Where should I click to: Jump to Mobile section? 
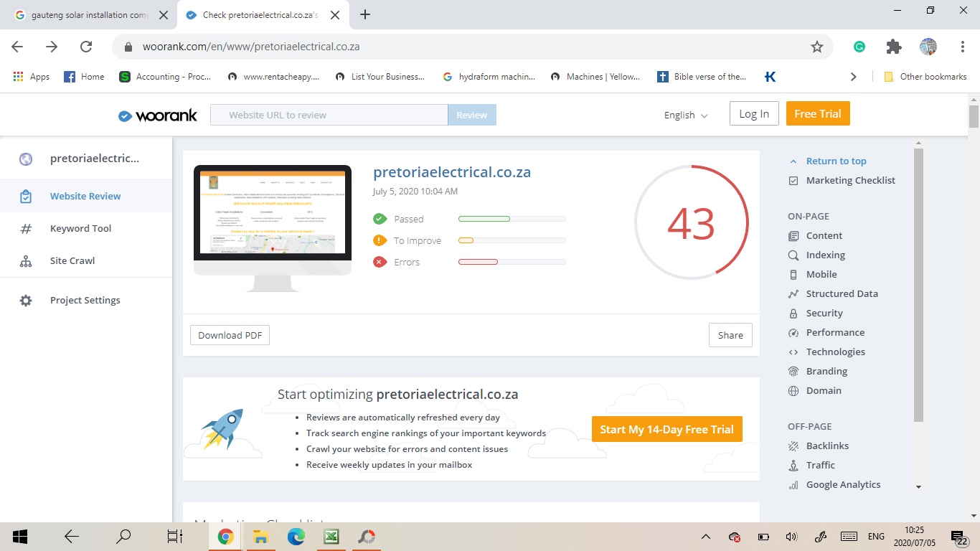tap(821, 274)
